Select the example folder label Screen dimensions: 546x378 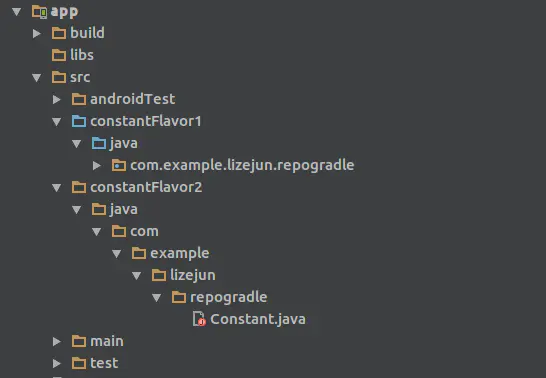pos(180,253)
